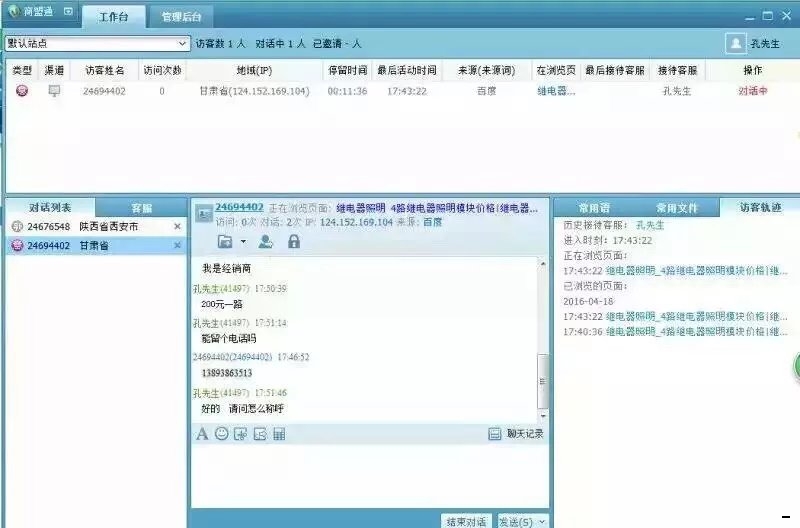Close the 24676548 陕西省西安市 conversation

pos(178,227)
